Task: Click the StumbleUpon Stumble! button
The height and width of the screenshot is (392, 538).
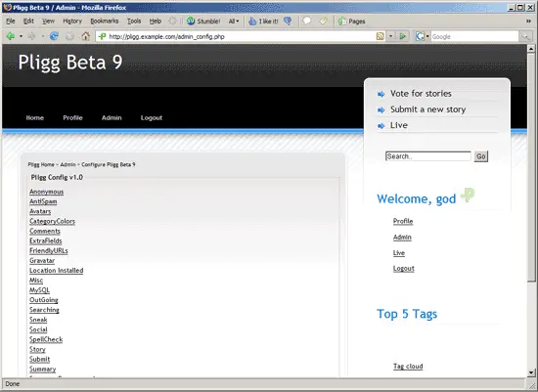Action: pyautogui.click(x=203, y=21)
